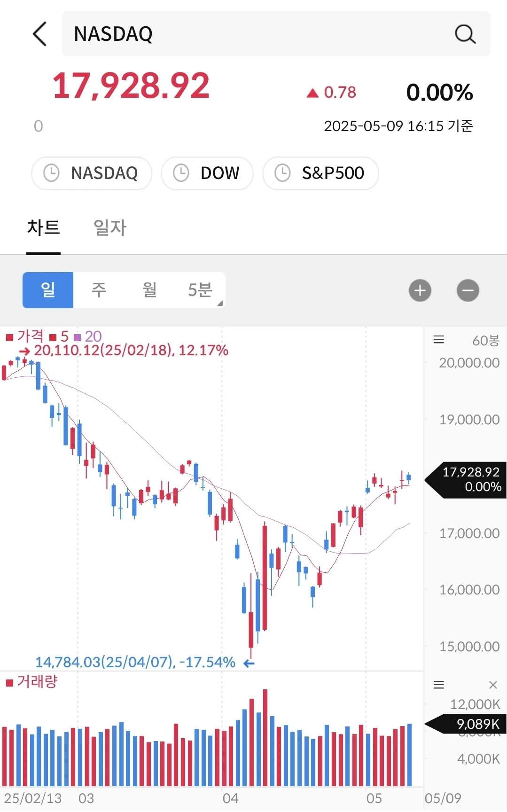Tap clock icon in NASDAQ chip
Viewport: 507px width, 812px height.
[x=51, y=173]
